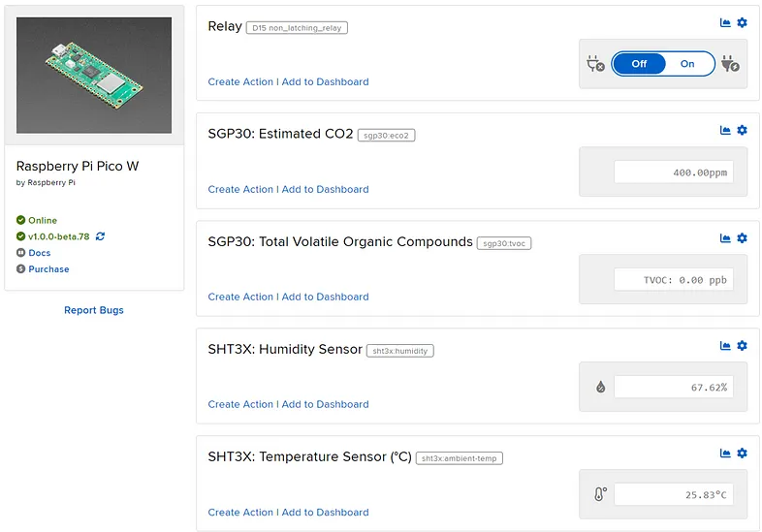Click firmware refresh icon beside v1.0.0-beta.78
Image resolution: width=762 pixels, height=532 pixels.
[100, 236]
